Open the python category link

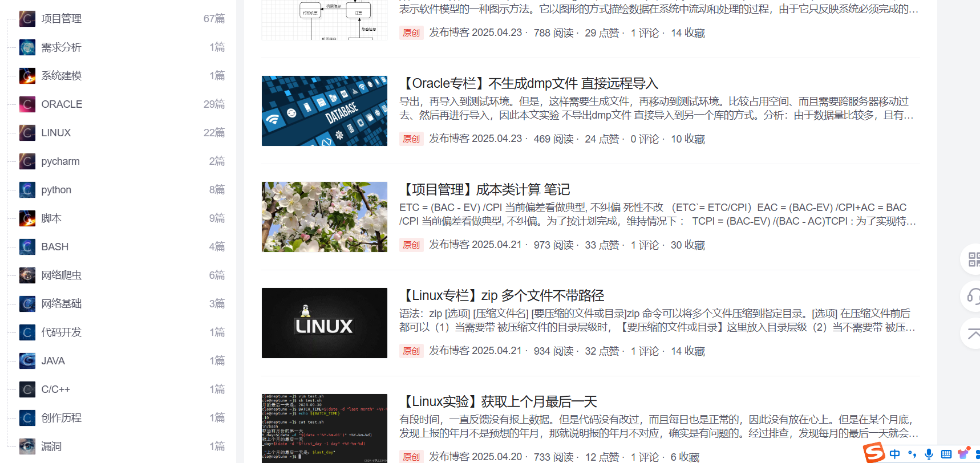tap(56, 190)
